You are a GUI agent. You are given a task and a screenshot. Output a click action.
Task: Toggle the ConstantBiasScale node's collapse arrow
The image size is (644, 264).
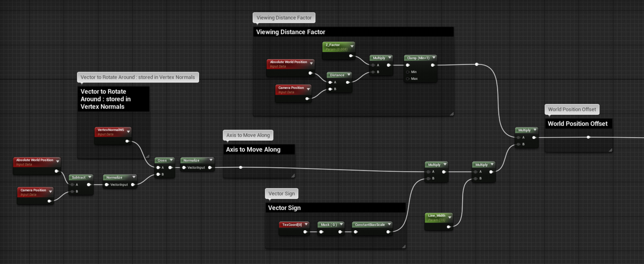pos(389,224)
